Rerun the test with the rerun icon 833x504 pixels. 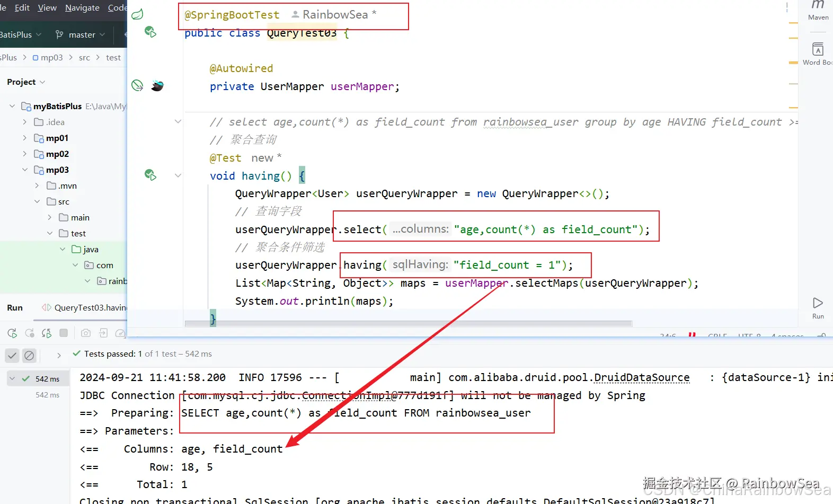(x=12, y=333)
